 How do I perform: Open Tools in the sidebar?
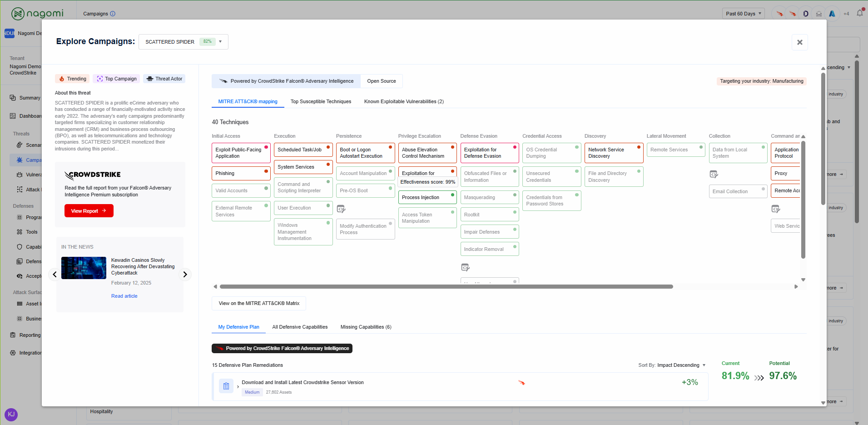click(27, 232)
